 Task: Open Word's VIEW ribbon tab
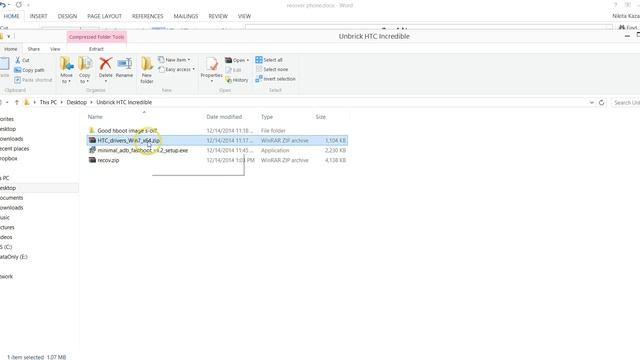coord(244,16)
